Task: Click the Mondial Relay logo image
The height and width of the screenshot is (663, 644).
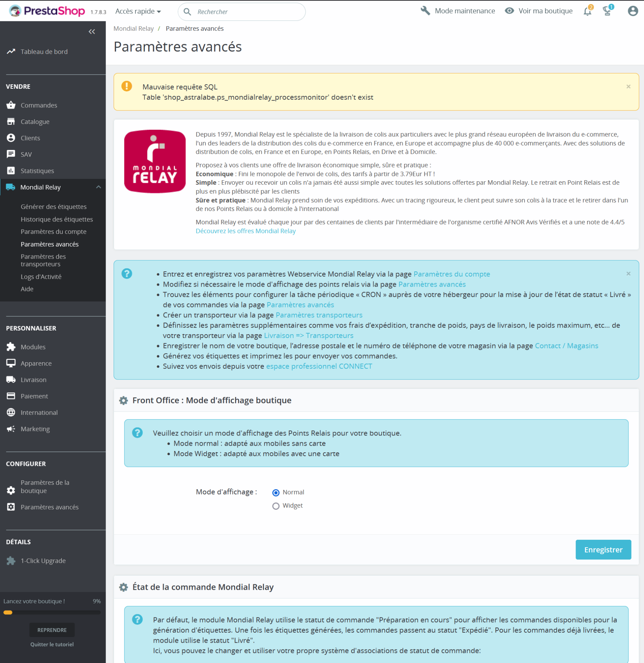Action: (155, 161)
